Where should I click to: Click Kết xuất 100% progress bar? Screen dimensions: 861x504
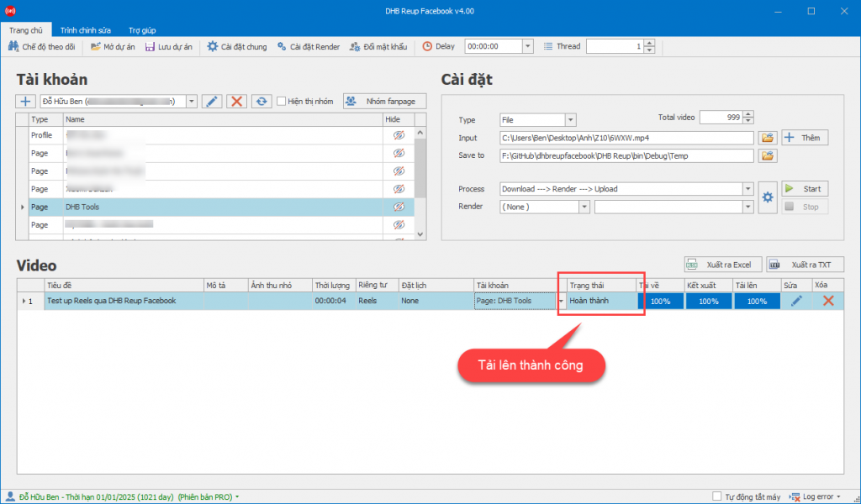709,301
